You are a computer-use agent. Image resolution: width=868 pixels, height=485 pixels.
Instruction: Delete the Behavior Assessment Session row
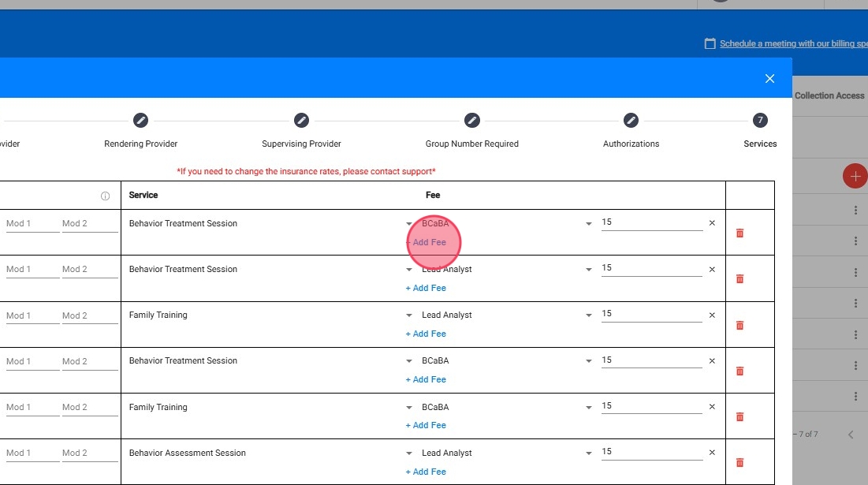[739, 463]
